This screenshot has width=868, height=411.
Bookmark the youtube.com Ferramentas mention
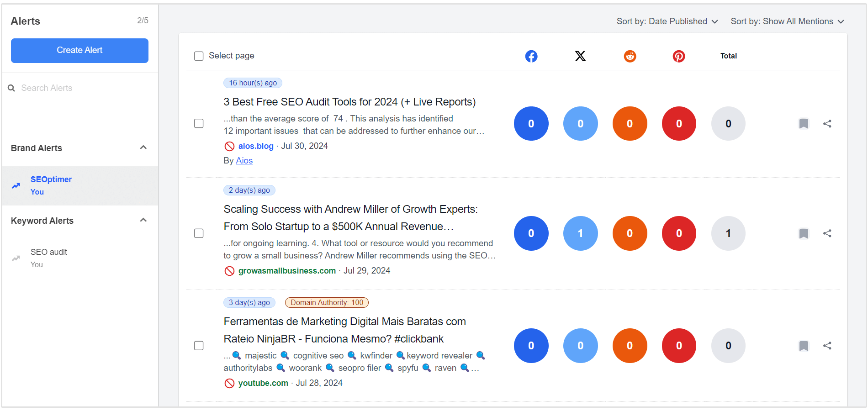pyautogui.click(x=804, y=346)
